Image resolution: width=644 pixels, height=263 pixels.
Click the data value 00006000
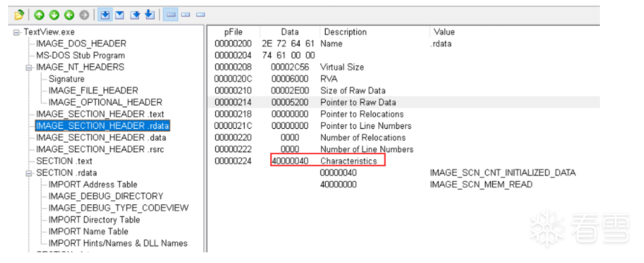(x=290, y=79)
